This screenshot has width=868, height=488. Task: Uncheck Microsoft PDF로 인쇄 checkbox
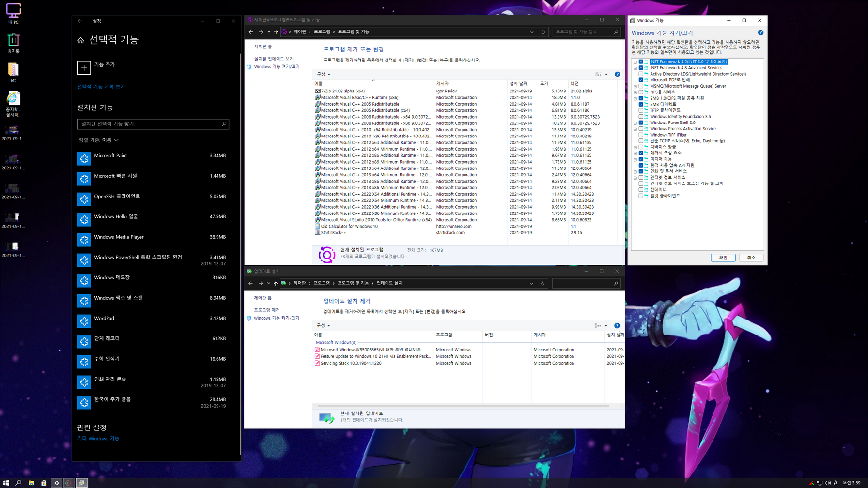(x=641, y=80)
